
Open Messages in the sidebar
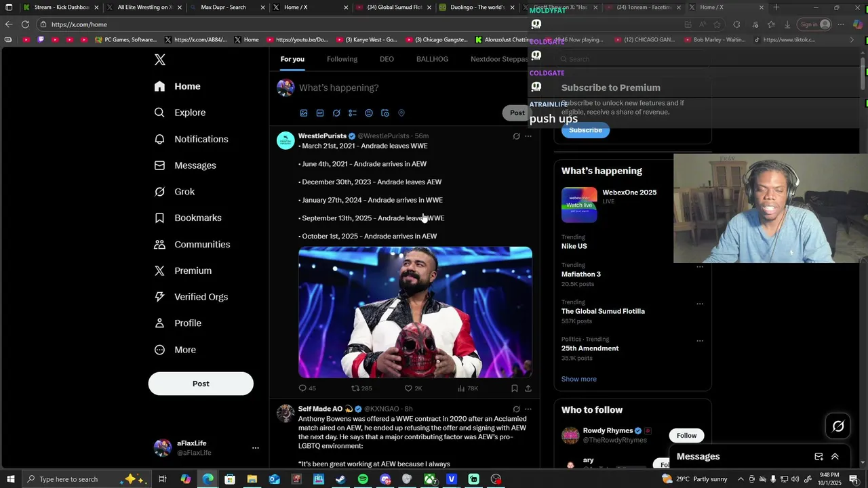click(x=184, y=165)
